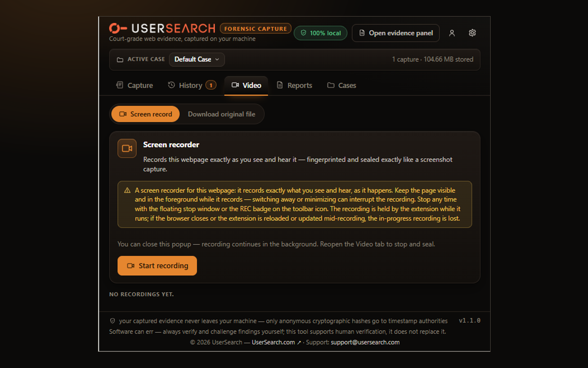Click the 100% local badge
Screen dimensions: 588x368
click(321, 33)
